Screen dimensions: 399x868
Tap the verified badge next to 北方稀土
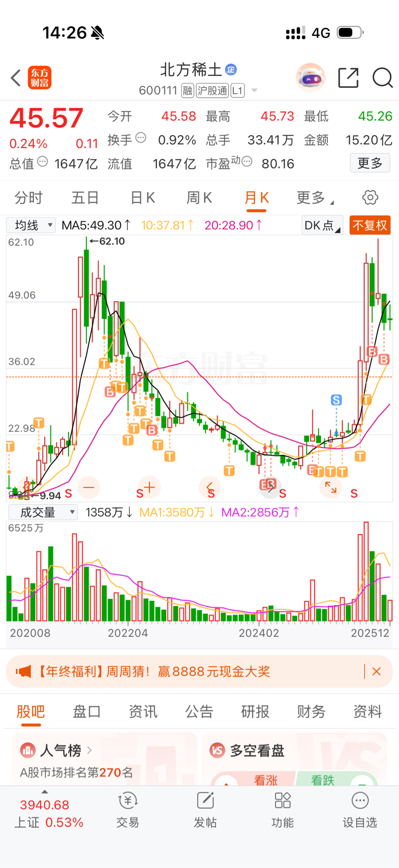pyautogui.click(x=231, y=69)
